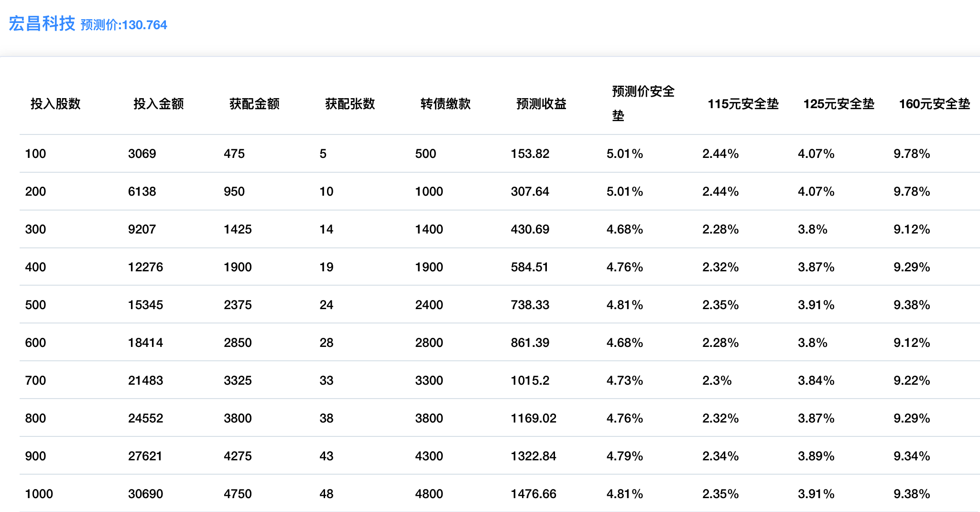
Task: Select the 160元安全垫 column header
Action: [x=934, y=104]
